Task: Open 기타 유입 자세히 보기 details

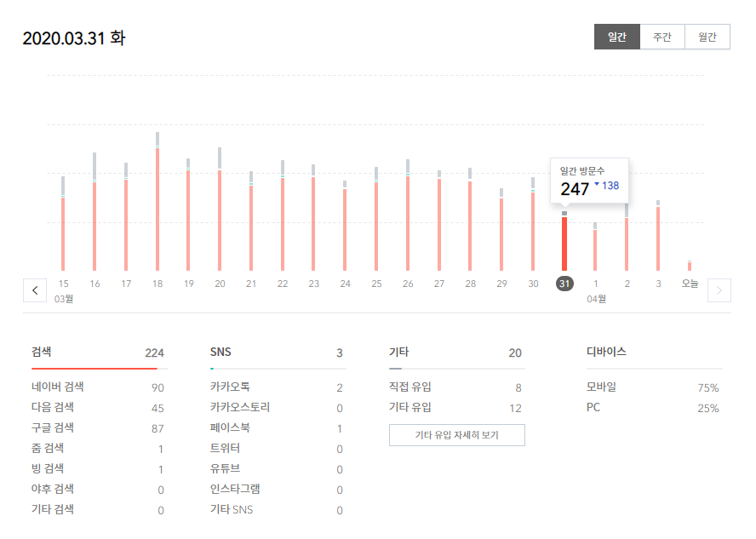Action: (x=456, y=435)
